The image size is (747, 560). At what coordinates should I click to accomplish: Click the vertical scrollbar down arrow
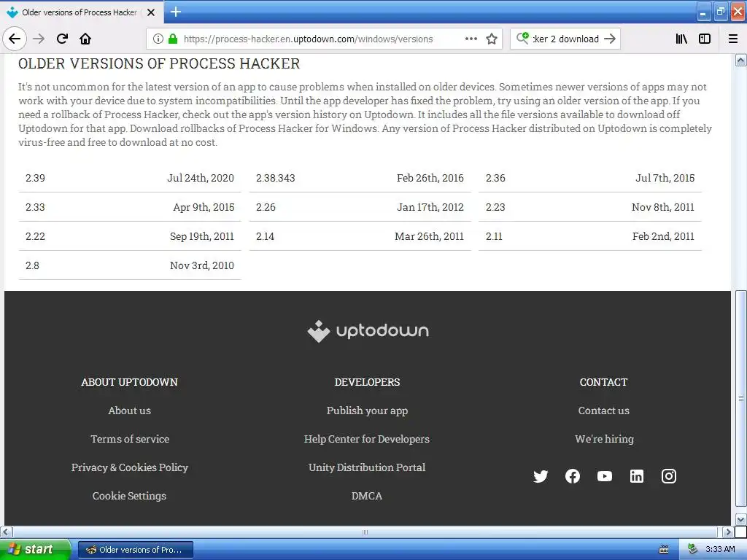pos(741,519)
